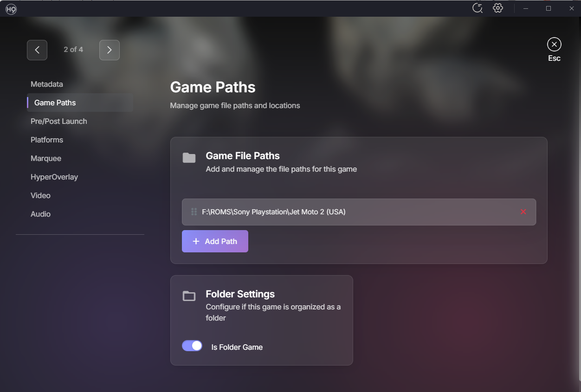Click the Game File Paths folder icon
Image resolution: width=581 pixels, height=392 pixels.
click(x=189, y=158)
